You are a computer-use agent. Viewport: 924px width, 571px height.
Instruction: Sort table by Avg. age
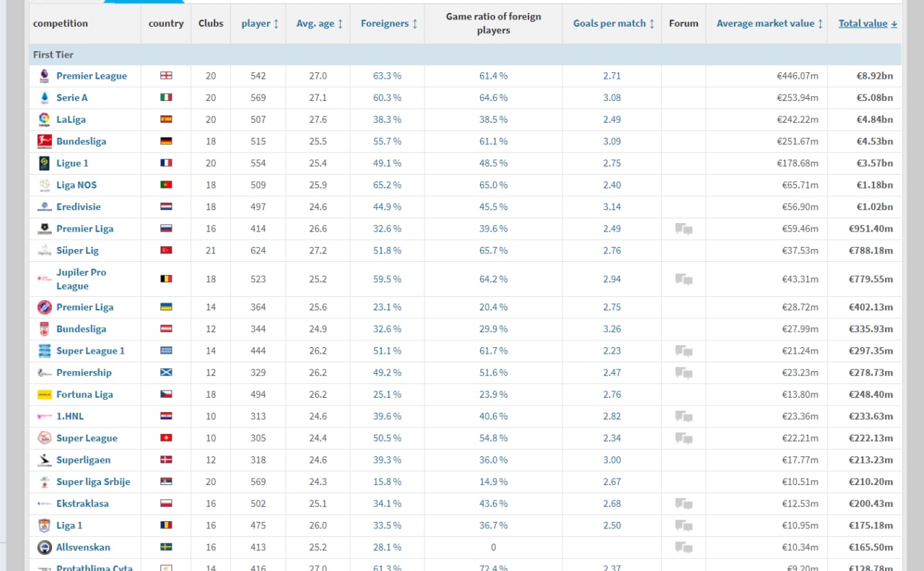point(320,23)
